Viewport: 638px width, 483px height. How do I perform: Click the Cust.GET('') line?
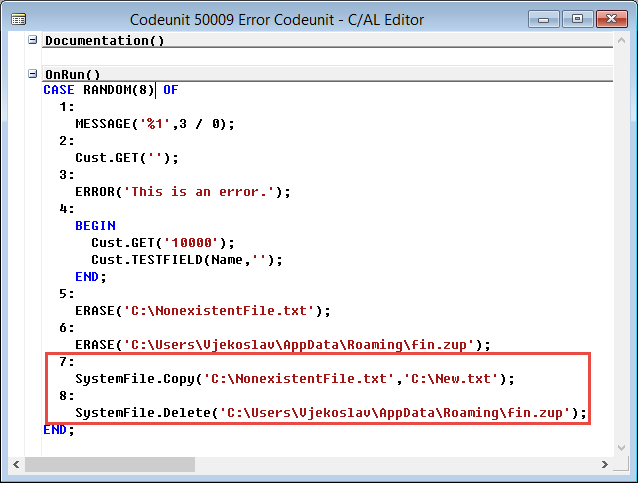[x=127, y=158]
